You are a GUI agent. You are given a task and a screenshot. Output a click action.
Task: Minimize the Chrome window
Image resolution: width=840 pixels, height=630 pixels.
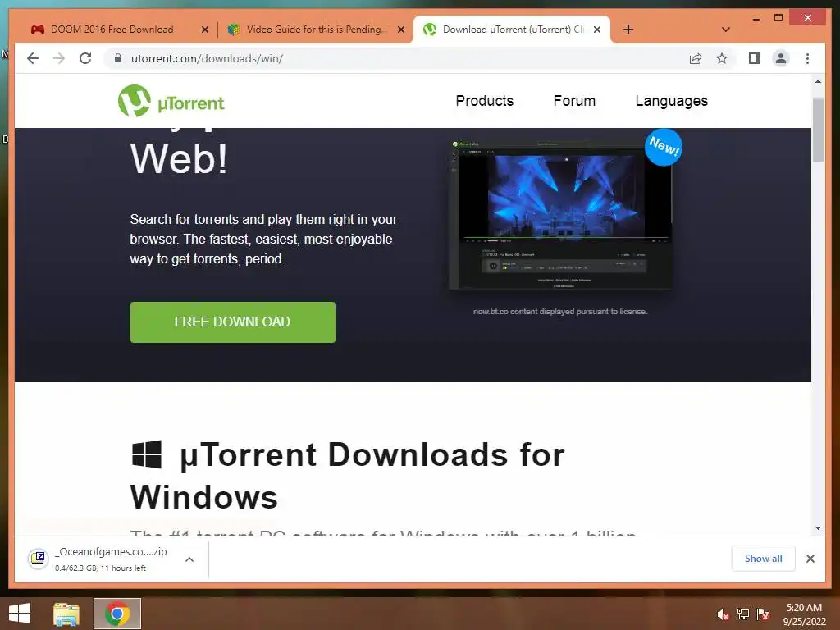pyautogui.click(x=756, y=18)
